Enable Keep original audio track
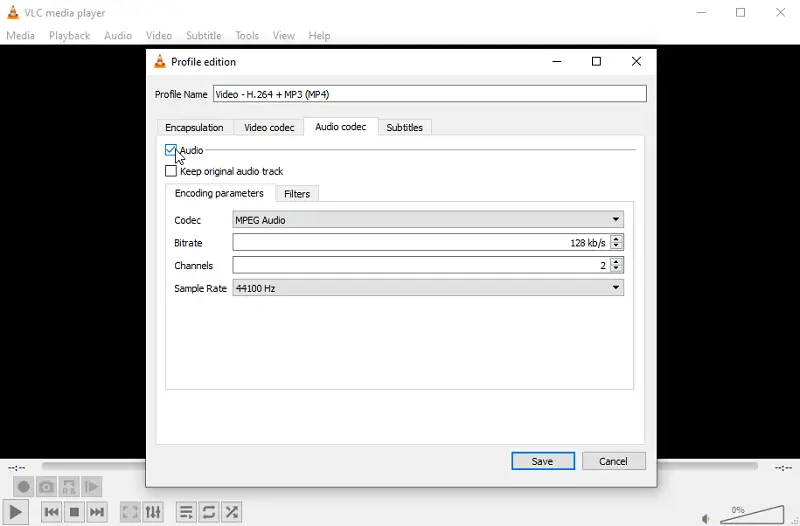800x526 pixels. [171, 171]
